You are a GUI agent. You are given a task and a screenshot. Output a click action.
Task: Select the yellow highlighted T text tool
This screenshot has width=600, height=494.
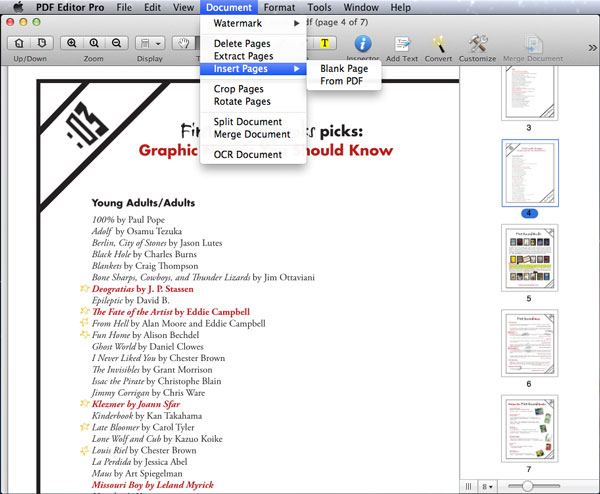click(324, 43)
